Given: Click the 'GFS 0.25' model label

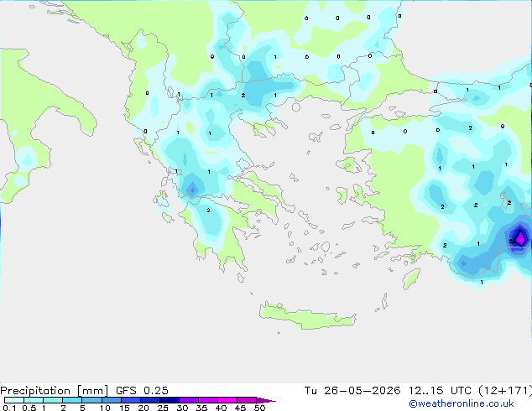Looking at the screenshot, I should 142,391.
